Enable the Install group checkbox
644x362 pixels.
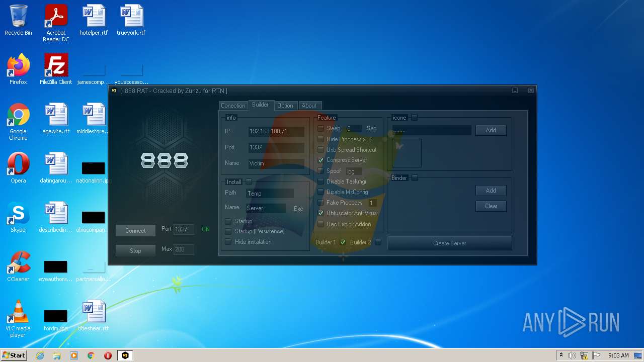click(249, 182)
